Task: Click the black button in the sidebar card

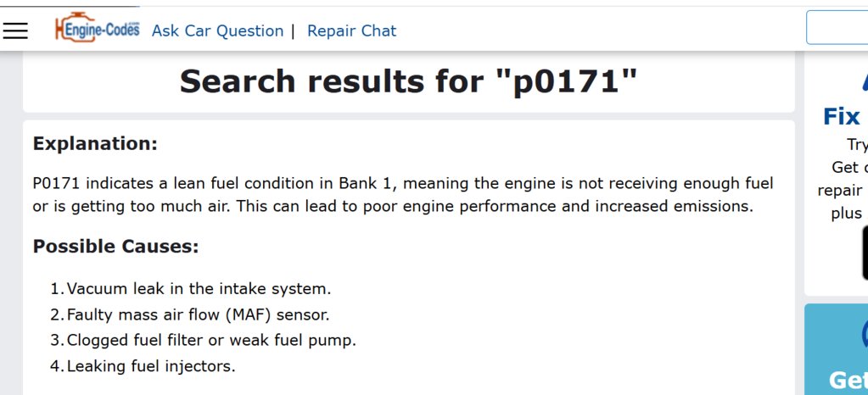Action: 865,253
